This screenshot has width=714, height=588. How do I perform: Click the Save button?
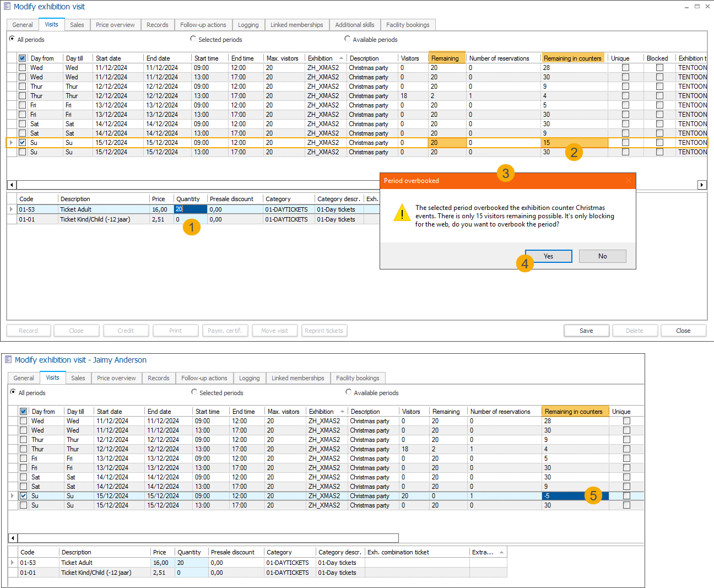coord(586,331)
